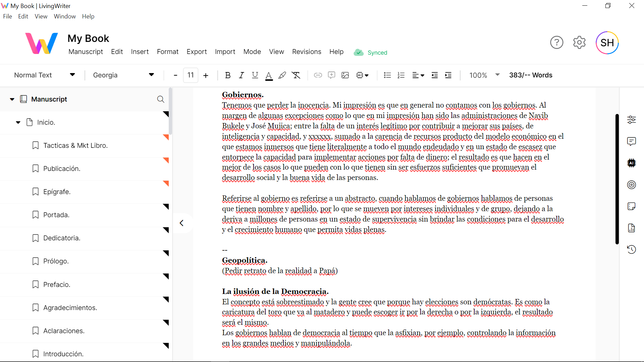This screenshot has width=644, height=362.
Task: Open the File menu in the top menu bar
Action: point(7,16)
